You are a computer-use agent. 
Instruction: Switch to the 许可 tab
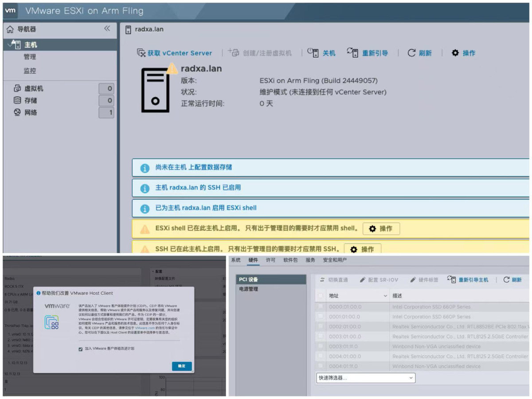270,261
